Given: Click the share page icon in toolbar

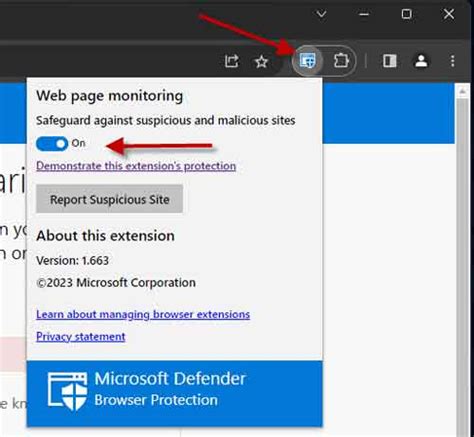Looking at the screenshot, I should coord(231,61).
